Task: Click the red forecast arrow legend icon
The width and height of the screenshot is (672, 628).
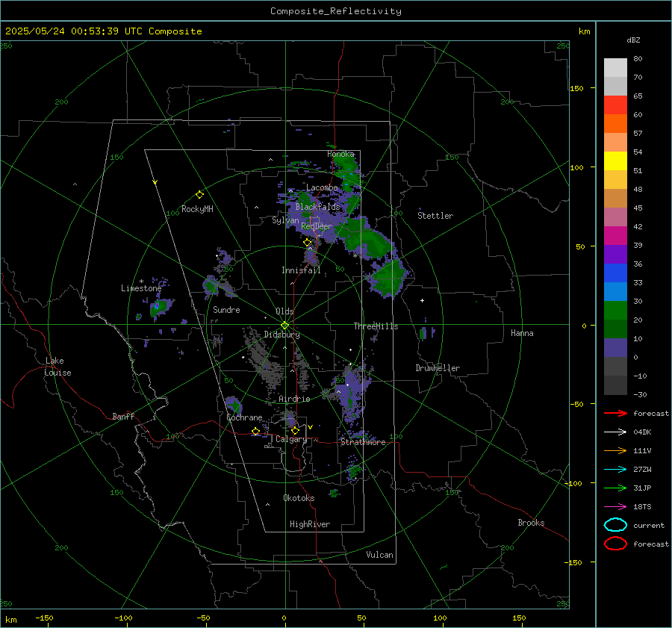Action: (615, 413)
